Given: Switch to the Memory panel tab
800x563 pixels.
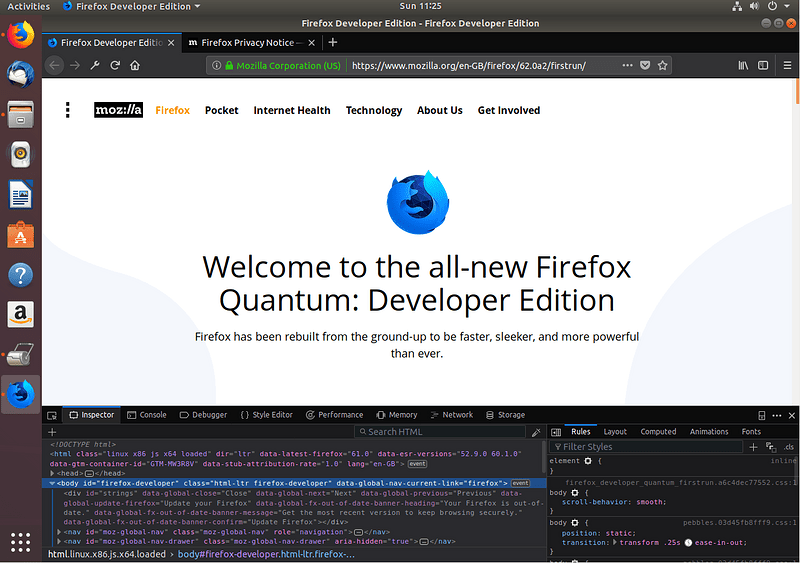Looking at the screenshot, I should 397,415.
